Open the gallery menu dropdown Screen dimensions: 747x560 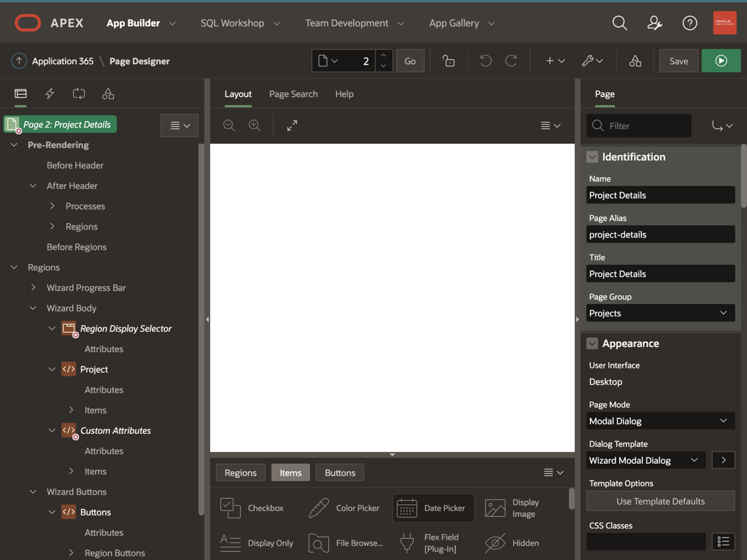pyautogui.click(x=554, y=472)
